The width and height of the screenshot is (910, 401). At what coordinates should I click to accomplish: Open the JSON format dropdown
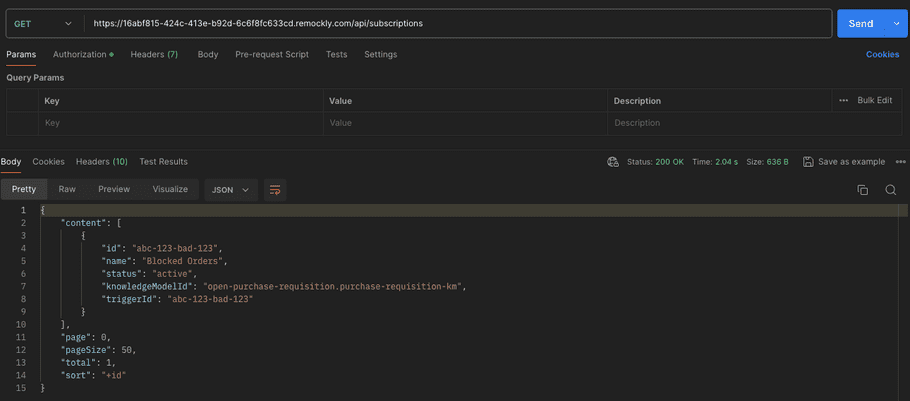pyautogui.click(x=231, y=189)
